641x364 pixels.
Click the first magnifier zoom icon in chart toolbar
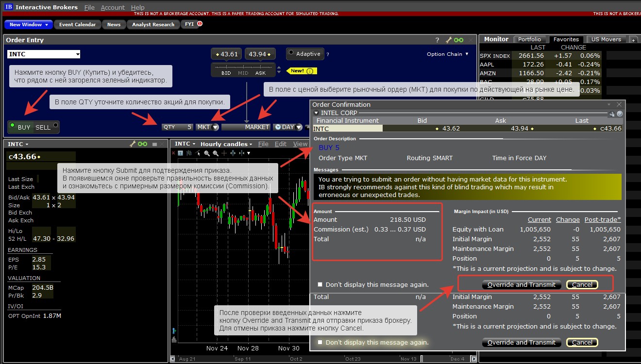(207, 153)
